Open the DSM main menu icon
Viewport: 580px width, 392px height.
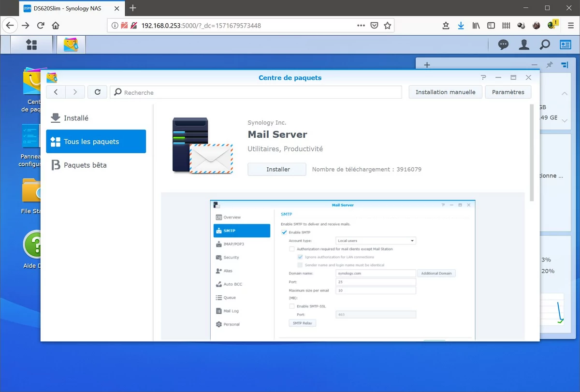[31, 45]
